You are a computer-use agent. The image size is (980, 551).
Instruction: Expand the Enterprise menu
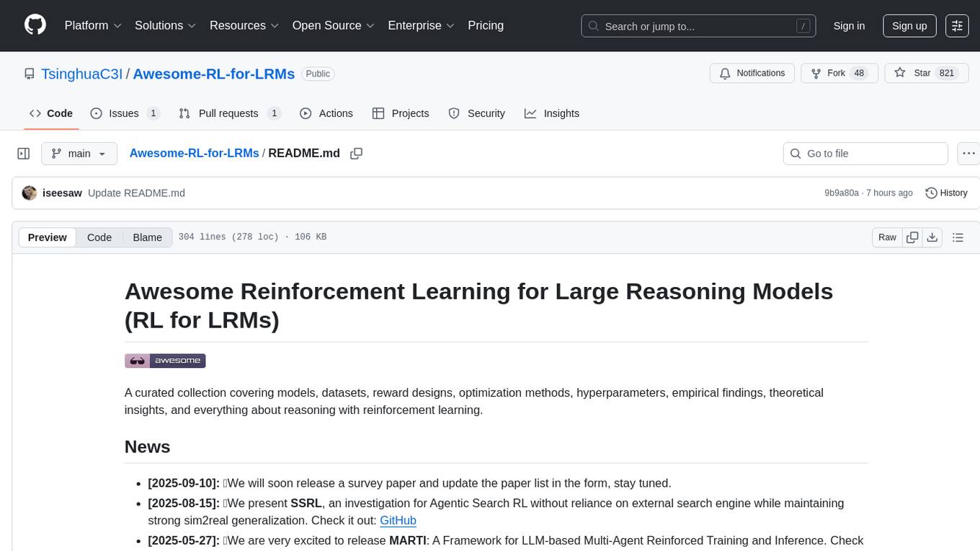(422, 25)
